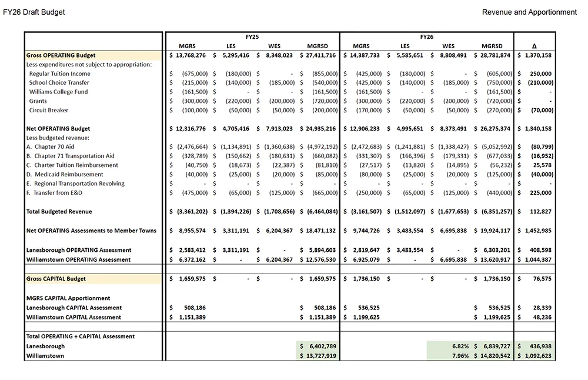Image resolution: width=588 pixels, height=380 pixels.
Task: Click the Regular Tuition Income row label
Action: point(60,74)
